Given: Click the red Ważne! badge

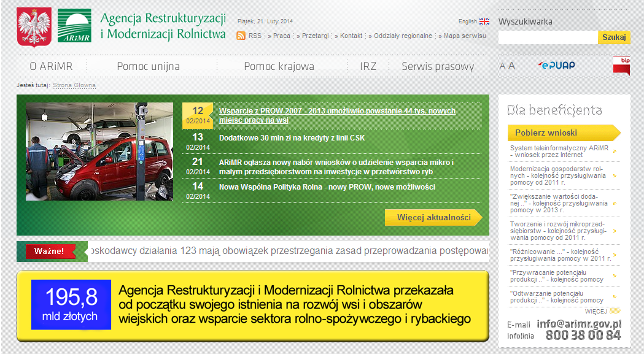Looking at the screenshot, I should coord(50,252).
